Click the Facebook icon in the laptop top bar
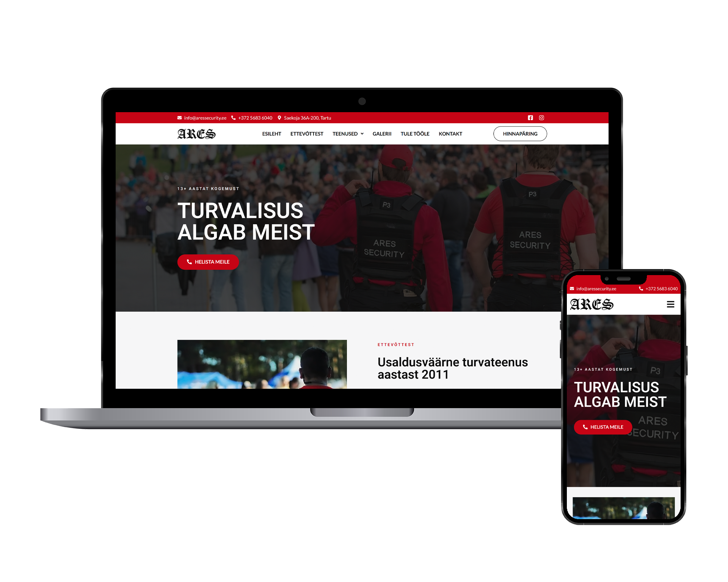This screenshot has width=728, height=582. coord(530,118)
